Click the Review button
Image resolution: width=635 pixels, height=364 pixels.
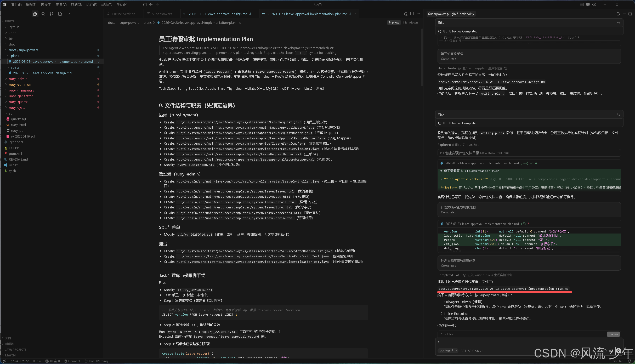613,334
